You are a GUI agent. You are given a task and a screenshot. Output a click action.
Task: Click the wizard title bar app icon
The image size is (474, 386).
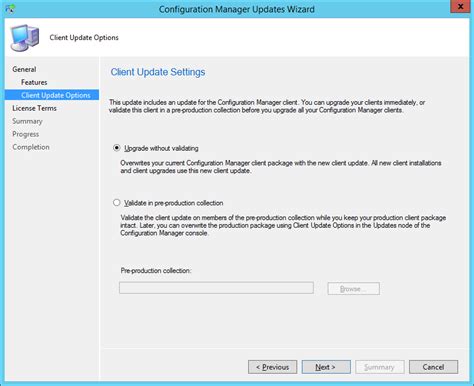point(10,9)
